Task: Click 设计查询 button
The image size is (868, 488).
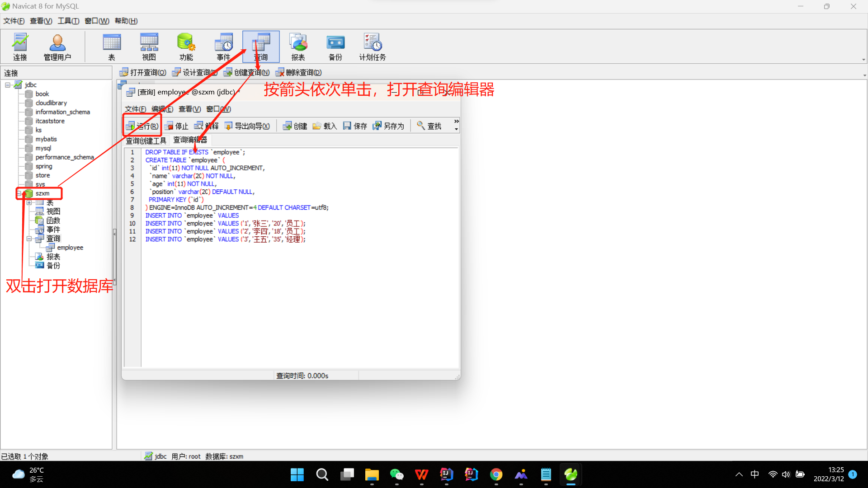Action: [195, 72]
